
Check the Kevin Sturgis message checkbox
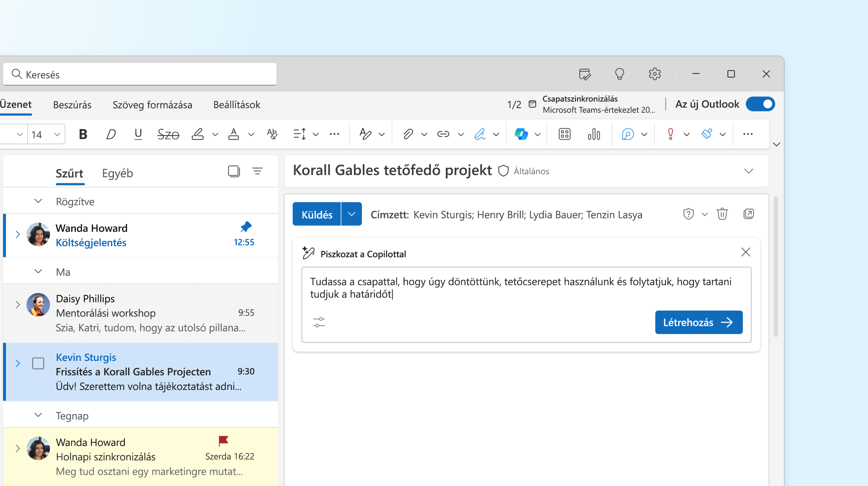click(x=38, y=363)
